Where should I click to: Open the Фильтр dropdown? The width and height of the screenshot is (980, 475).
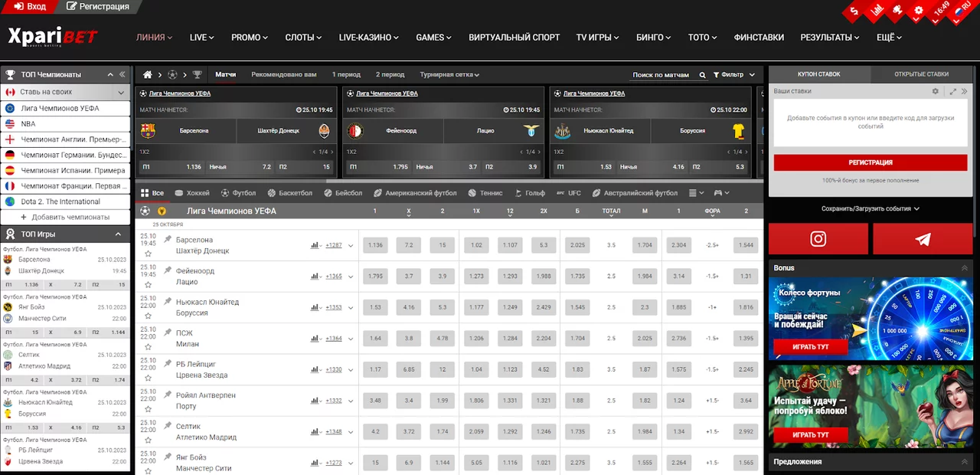click(x=734, y=75)
